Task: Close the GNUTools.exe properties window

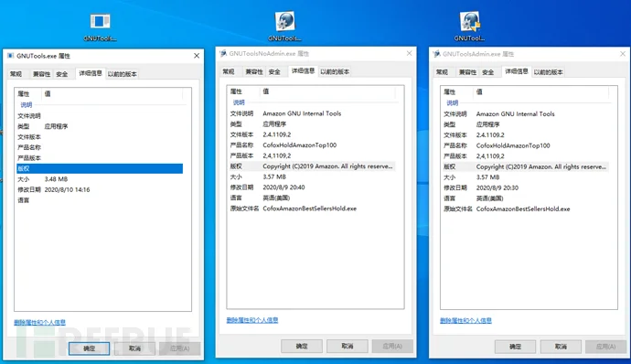Action: click(197, 56)
